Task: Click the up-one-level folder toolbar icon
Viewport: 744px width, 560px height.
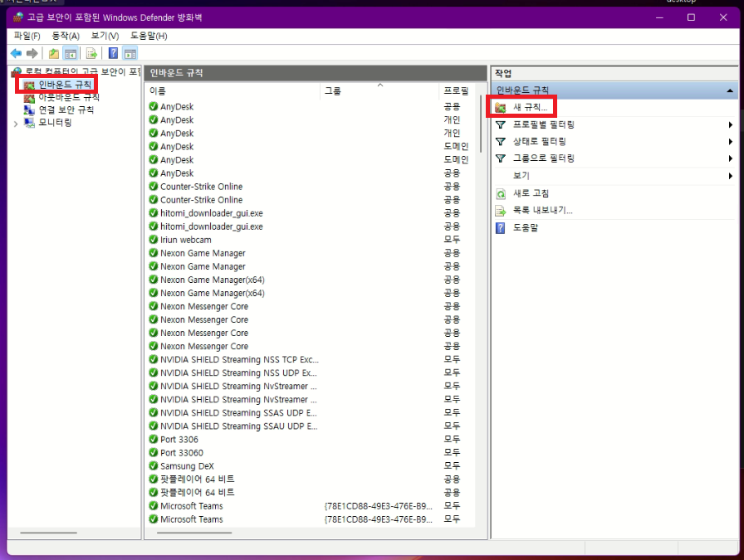Action: (x=54, y=54)
